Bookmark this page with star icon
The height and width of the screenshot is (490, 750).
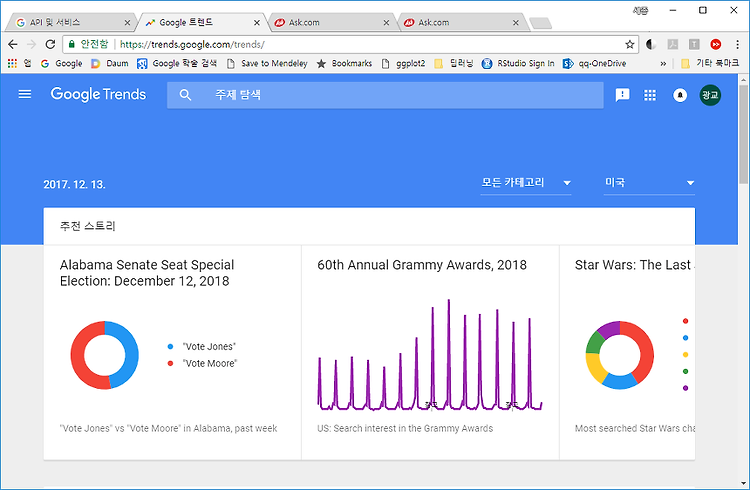point(629,45)
